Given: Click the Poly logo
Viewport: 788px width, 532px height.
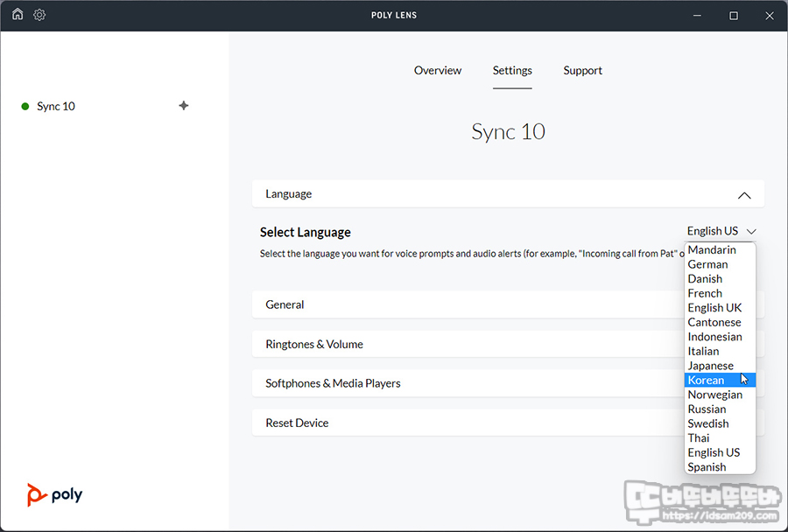Looking at the screenshot, I should pyautogui.click(x=55, y=495).
